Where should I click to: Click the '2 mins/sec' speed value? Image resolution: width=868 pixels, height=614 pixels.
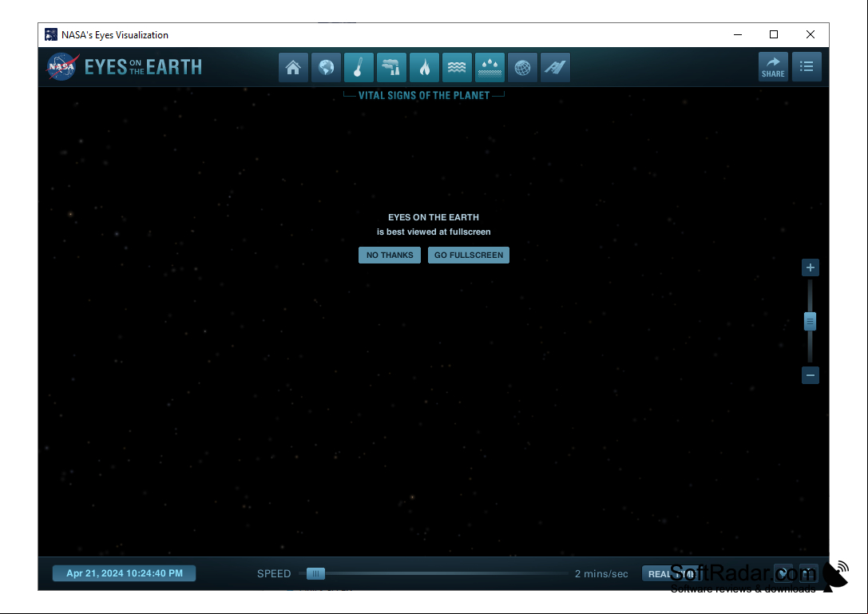pos(601,573)
